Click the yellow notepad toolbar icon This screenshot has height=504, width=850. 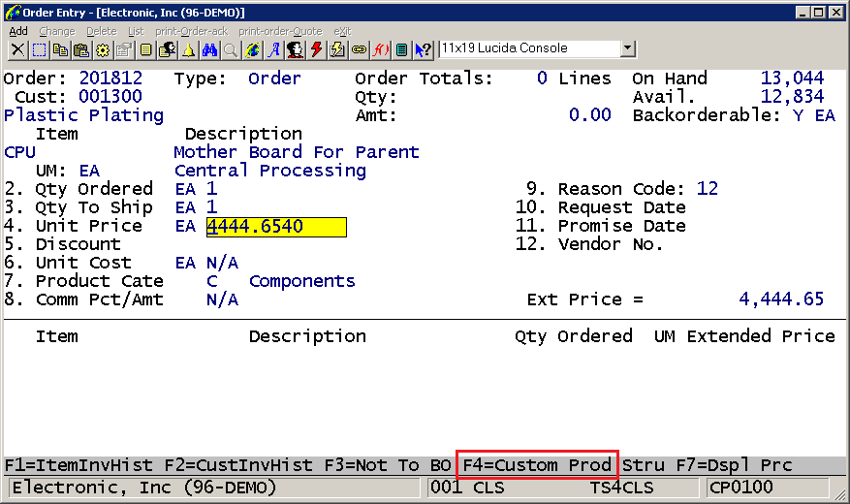[145, 49]
